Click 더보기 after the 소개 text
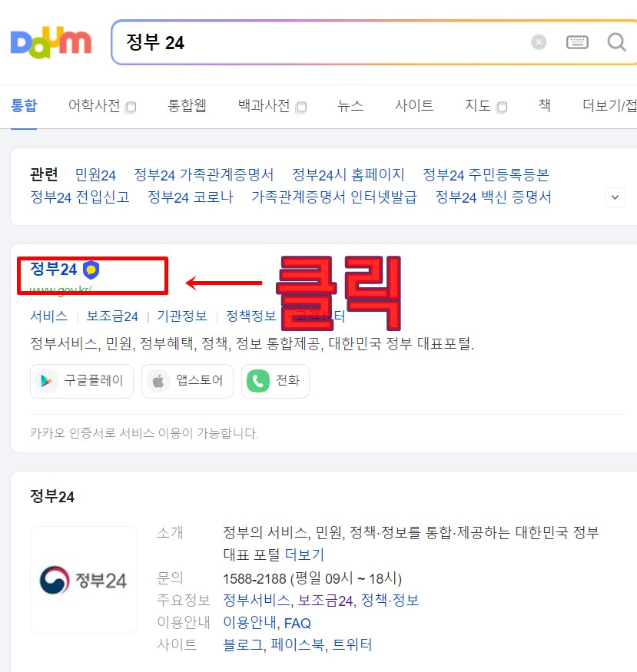This screenshot has width=637, height=672. (305, 555)
